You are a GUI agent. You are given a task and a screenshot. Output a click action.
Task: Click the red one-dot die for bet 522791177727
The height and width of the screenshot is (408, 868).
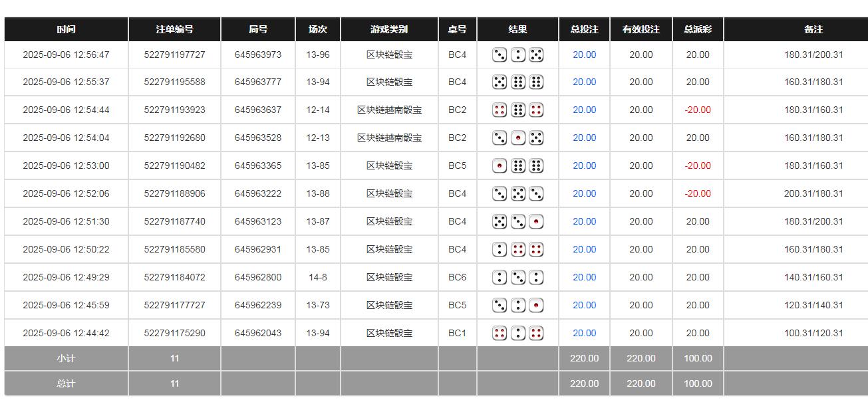pos(538,305)
